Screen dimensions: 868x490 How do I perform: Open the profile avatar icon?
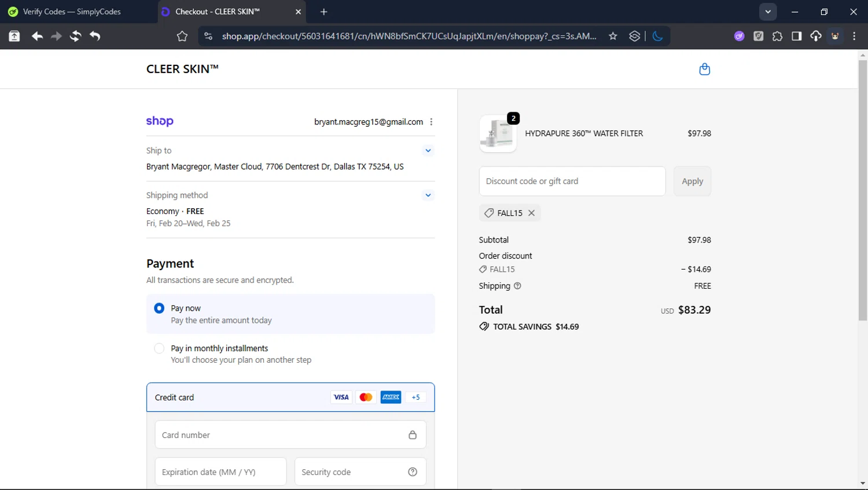point(835,36)
